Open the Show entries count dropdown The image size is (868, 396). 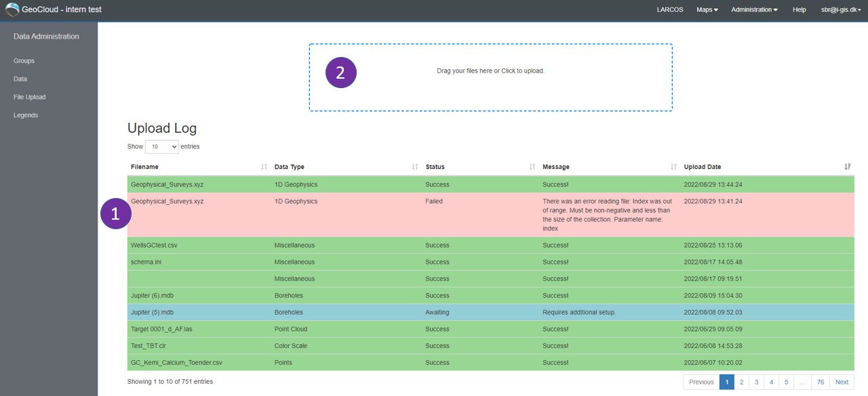[x=162, y=146]
